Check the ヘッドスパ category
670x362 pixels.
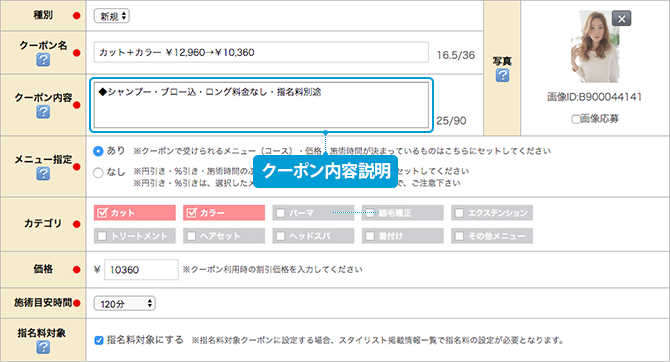pyautogui.click(x=313, y=236)
